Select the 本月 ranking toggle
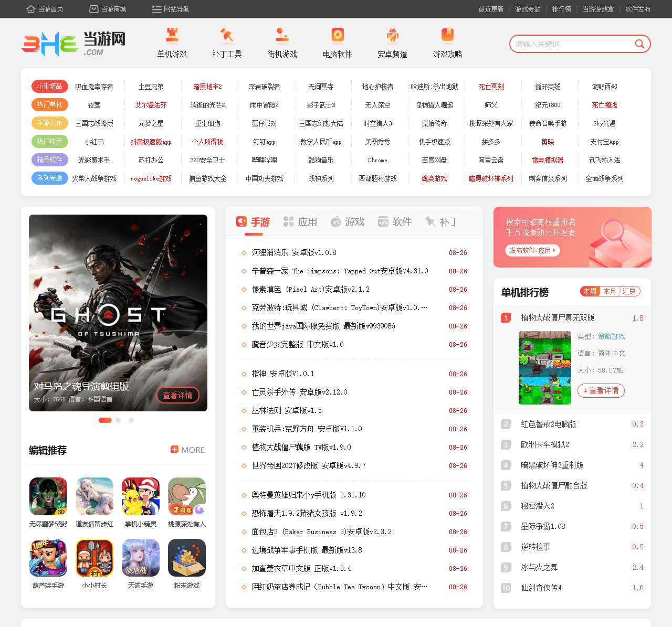This screenshot has width=672, height=627. tap(610, 291)
